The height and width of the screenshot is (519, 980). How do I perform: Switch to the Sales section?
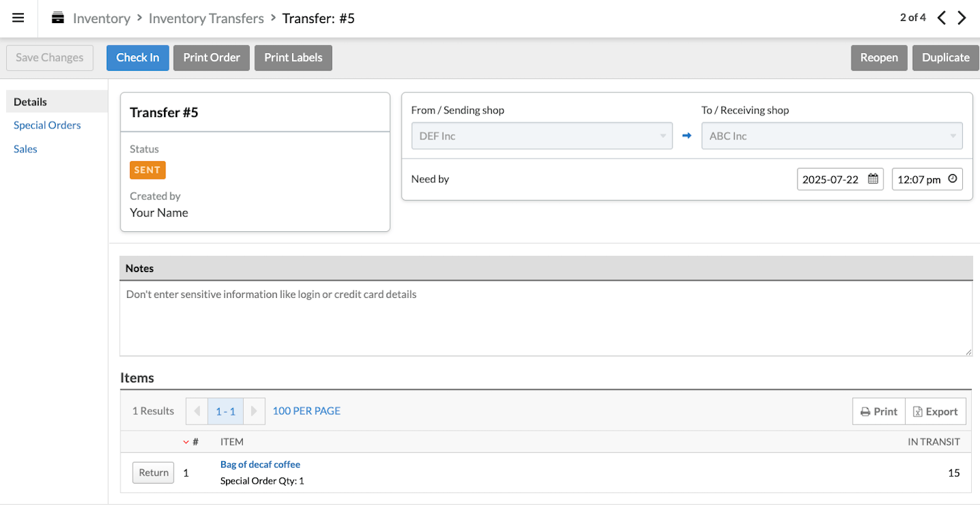coord(25,149)
